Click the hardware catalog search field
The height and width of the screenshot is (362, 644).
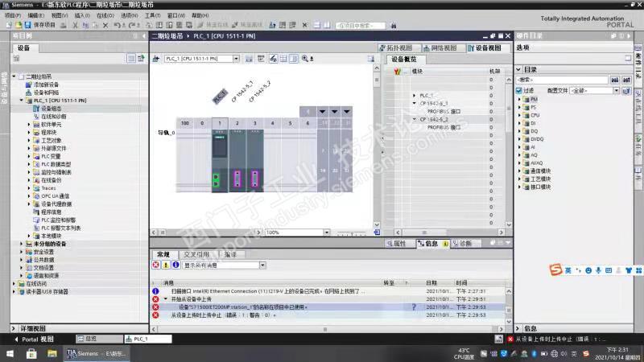[x=562, y=80]
